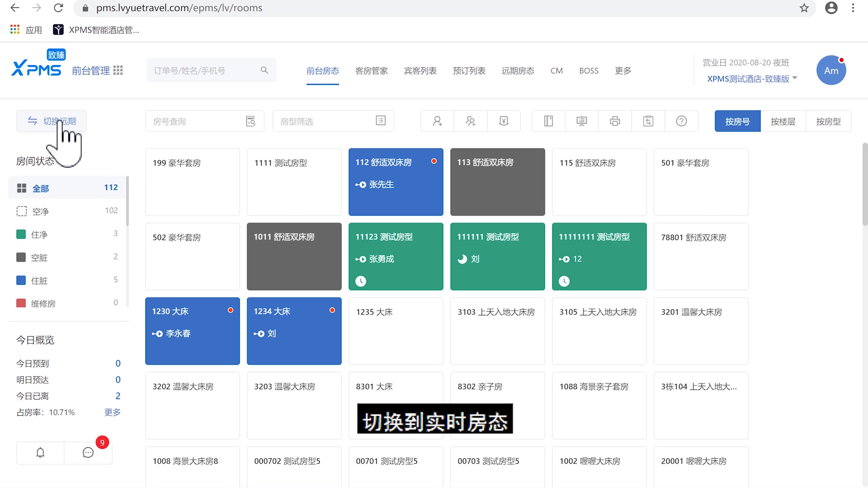Open the 房型筛选 filter box
The image size is (868, 488).
pos(333,121)
